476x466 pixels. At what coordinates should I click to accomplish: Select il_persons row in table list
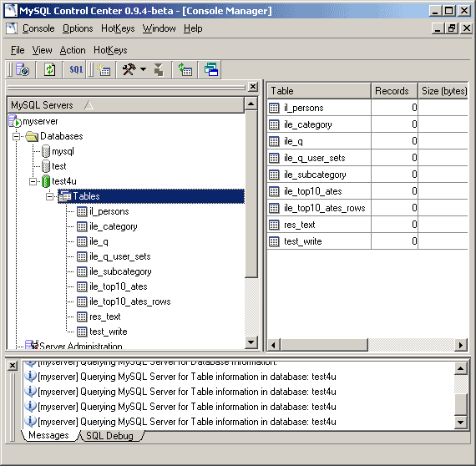[367, 108]
